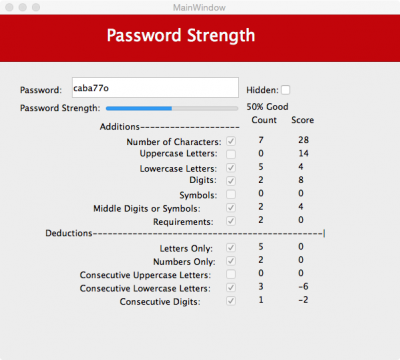Toggle the Numbers Only checkbox
Image resolution: width=400 pixels, height=360 pixels.
click(231, 261)
